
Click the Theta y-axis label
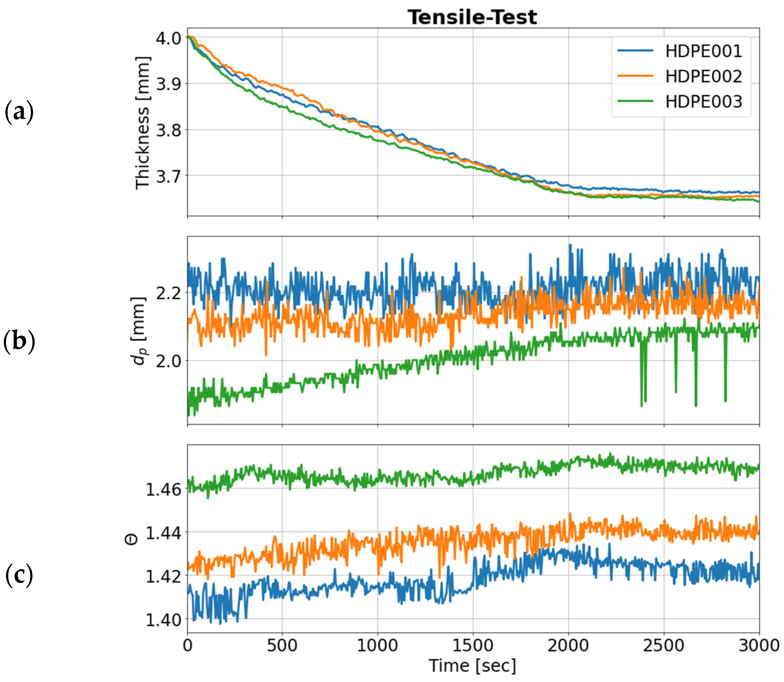coord(132,539)
